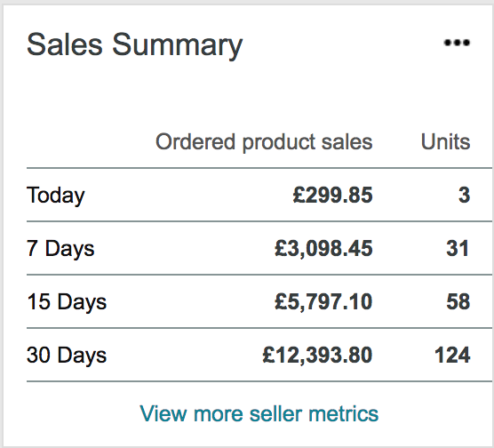Image resolution: width=494 pixels, height=448 pixels.
Task: Click the Units column header
Action: pyautogui.click(x=445, y=141)
